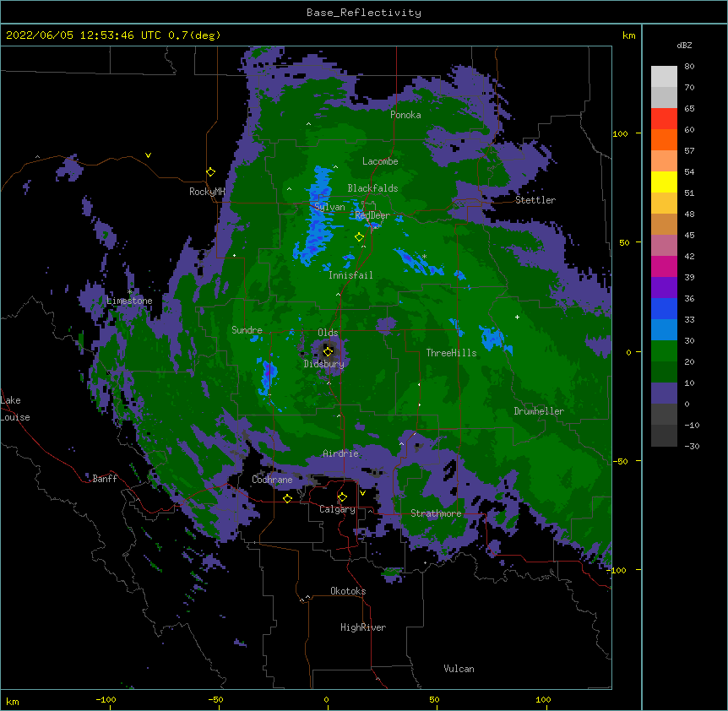
Task: Click the -50 tick label on bottom axis
Action: [215, 699]
